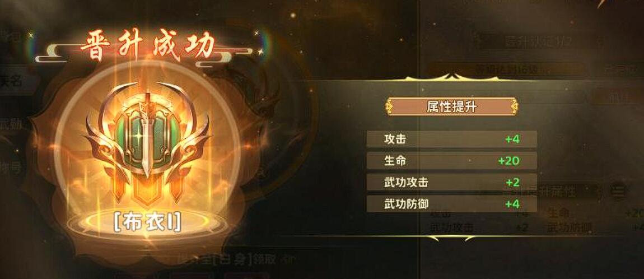644x279 pixels.
Task: Click the dimmed orange level requirement bar
Action: [506, 69]
